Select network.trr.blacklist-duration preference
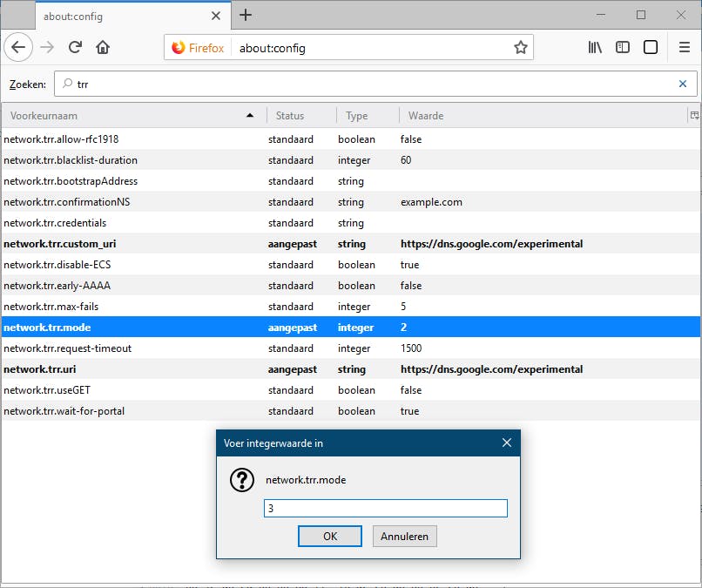Screen dimensions: 702x588 351,160
